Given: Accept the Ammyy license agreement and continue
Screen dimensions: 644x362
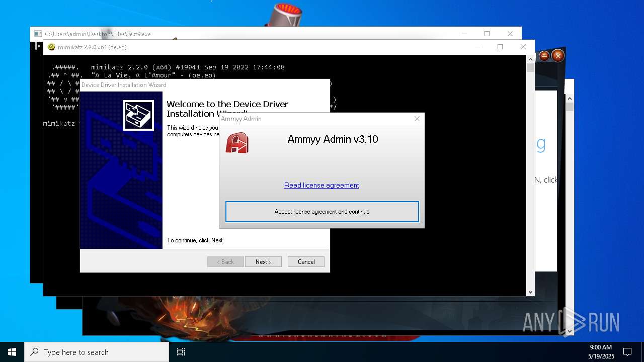Looking at the screenshot, I should coord(322,212).
